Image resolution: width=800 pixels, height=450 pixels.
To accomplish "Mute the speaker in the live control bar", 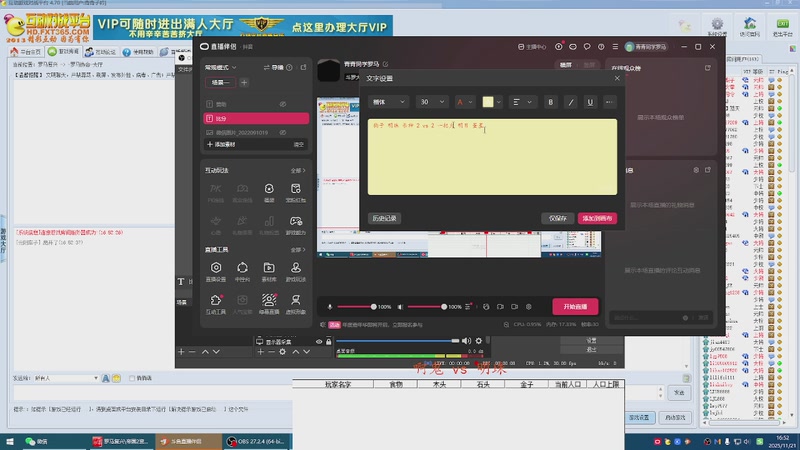I will 401,307.
